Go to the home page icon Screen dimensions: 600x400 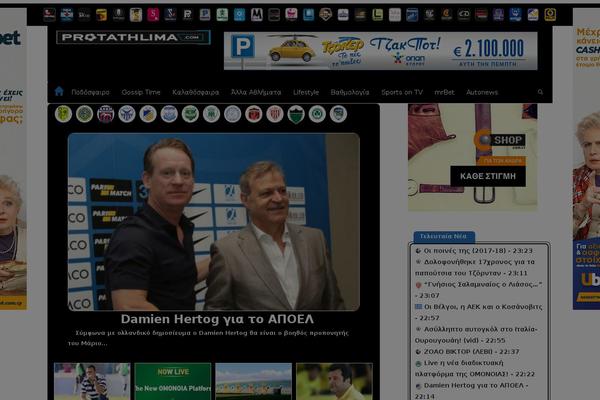pyautogui.click(x=59, y=91)
